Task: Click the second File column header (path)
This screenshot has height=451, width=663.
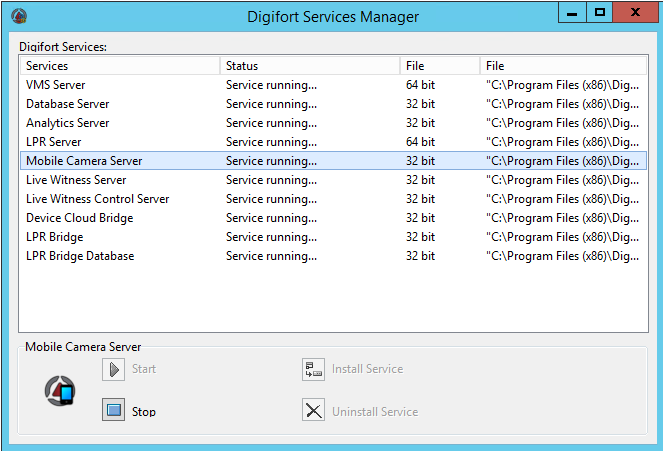Action: 563,66
